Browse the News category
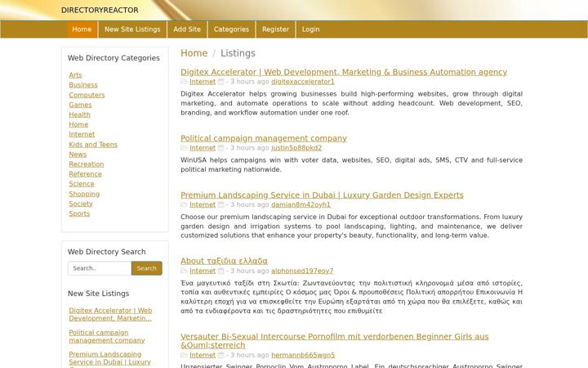588x368 pixels. pyautogui.click(x=78, y=155)
